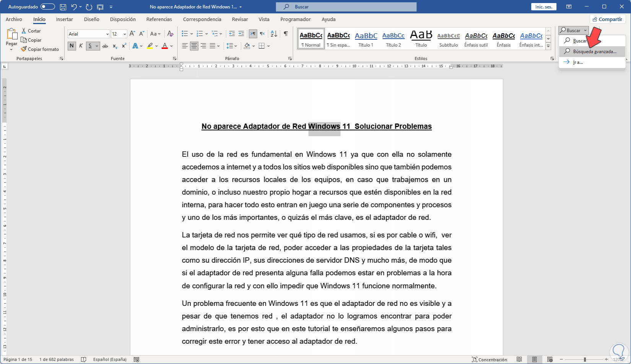631x364 pixels.
Task: Redo the last action
Action: 89,7
